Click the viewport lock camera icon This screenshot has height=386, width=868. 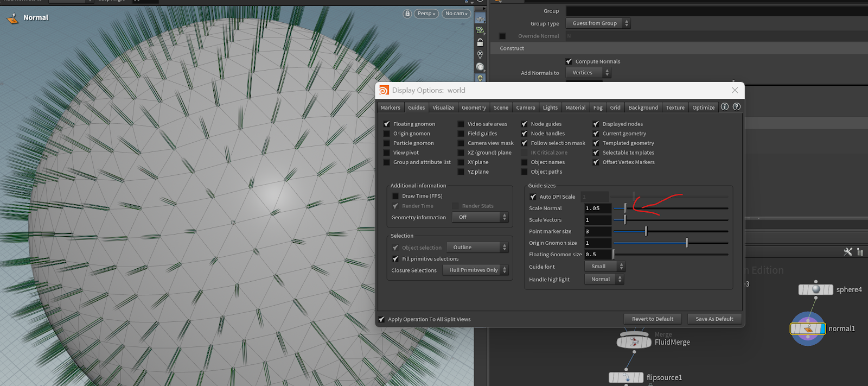tap(407, 14)
